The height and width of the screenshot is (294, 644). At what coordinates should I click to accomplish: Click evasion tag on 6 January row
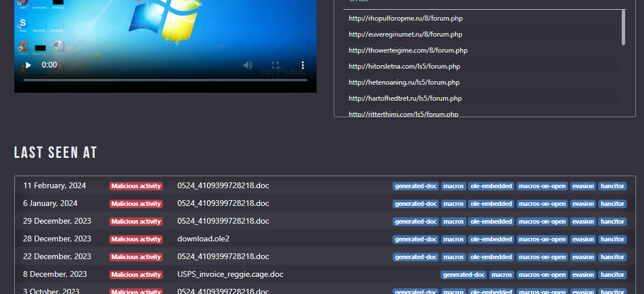pos(583,204)
